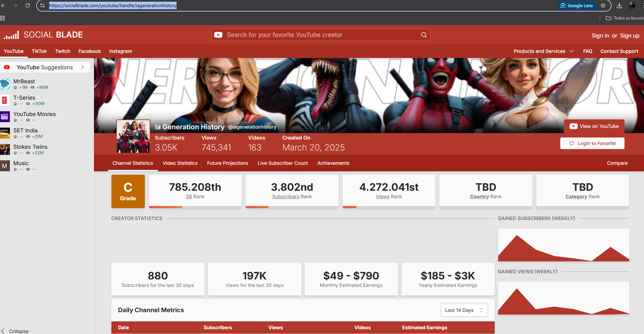Image resolution: width=644 pixels, height=334 pixels.
Task: Open Last 14 Days dropdown
Action: (464, 310)
